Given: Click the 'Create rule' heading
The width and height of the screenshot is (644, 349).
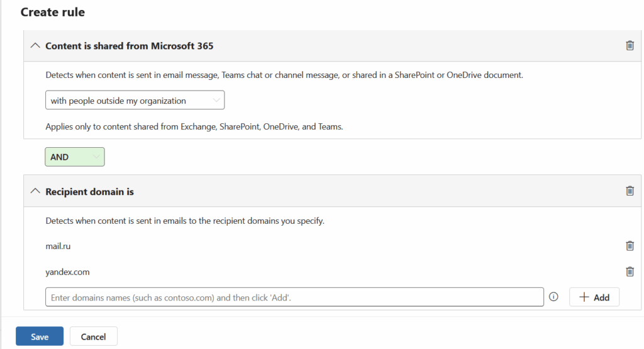Looking at the screenshot, I should pos(53,12).
